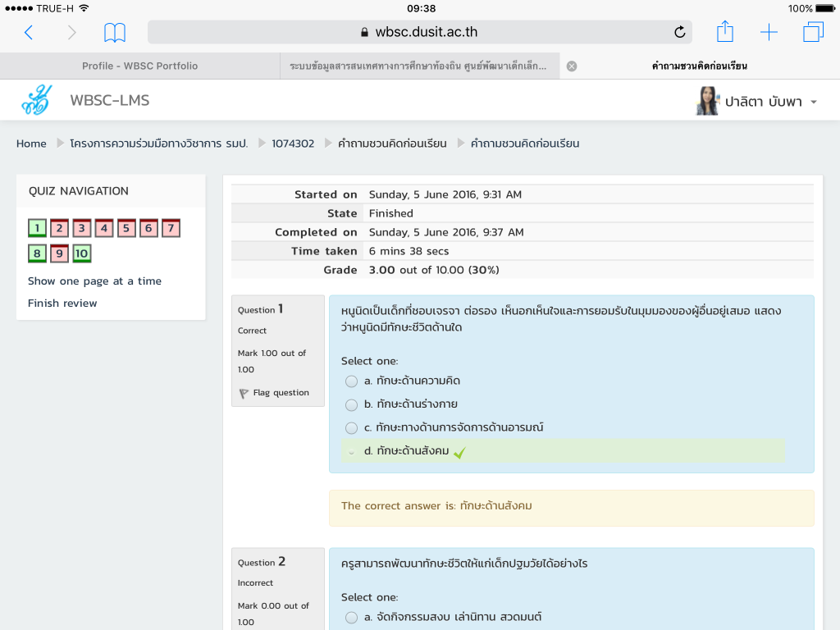Go to Home breadcrumb

click(x=31, y=144)
